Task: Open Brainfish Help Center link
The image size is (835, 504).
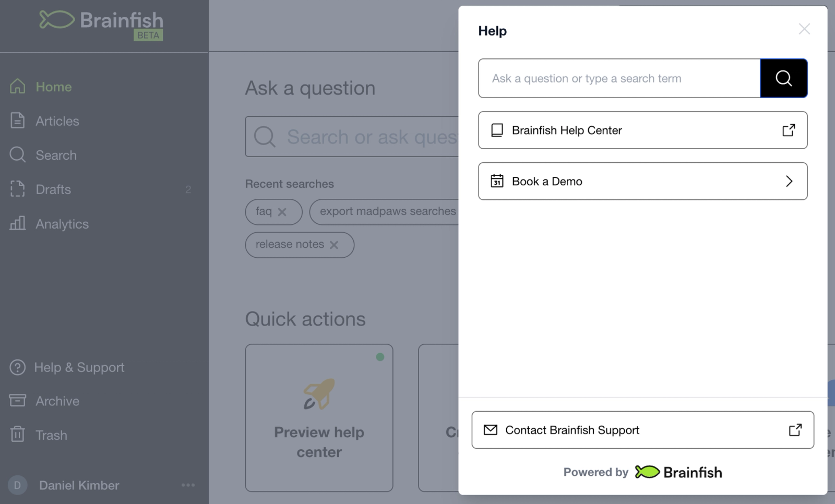Action: pos(642,130)
